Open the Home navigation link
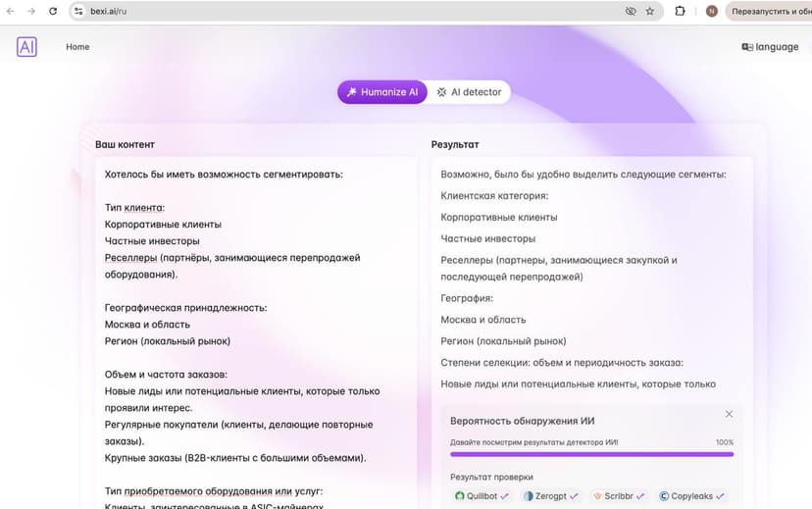Screen dimensions: 812x509 [77, 47]
